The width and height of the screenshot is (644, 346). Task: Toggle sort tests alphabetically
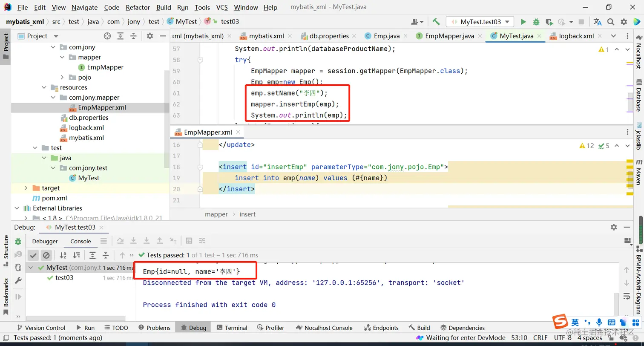(63, 255)
